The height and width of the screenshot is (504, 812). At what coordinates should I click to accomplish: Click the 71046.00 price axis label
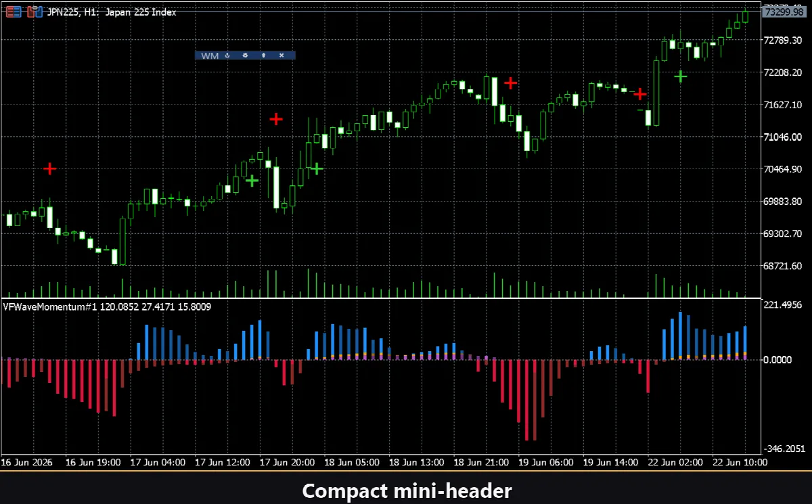[x=783, y=137]
